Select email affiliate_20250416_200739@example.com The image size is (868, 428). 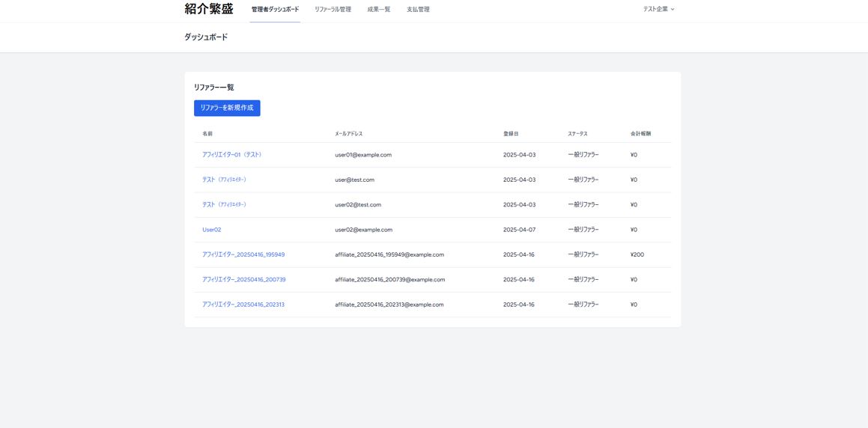[x=389, y=280]
